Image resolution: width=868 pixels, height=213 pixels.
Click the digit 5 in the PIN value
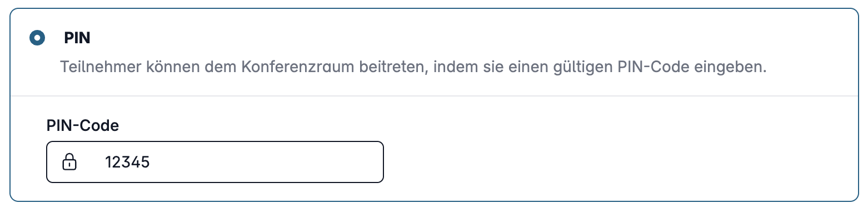point(146,163)
